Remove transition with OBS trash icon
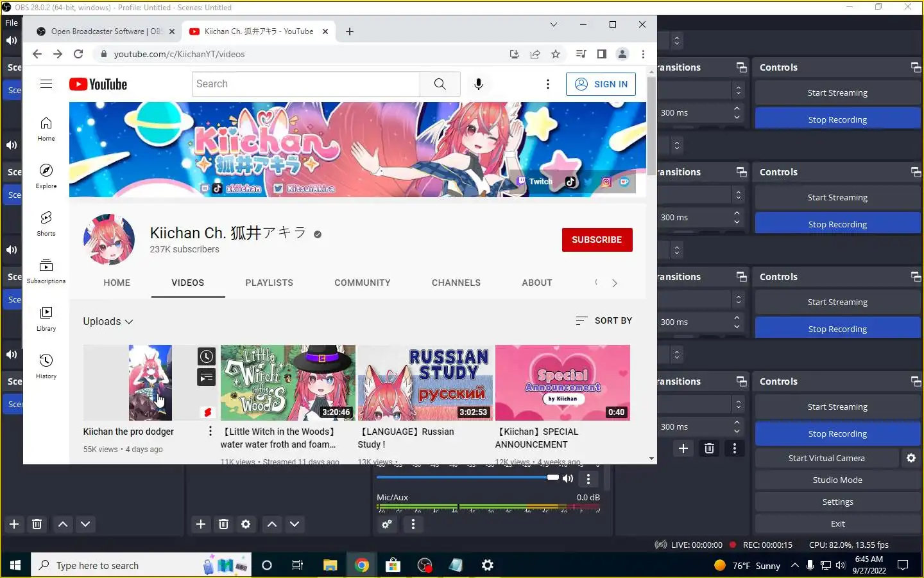This screenshot has width=924, height=578. pyautogui.click(x=709, y=448)
